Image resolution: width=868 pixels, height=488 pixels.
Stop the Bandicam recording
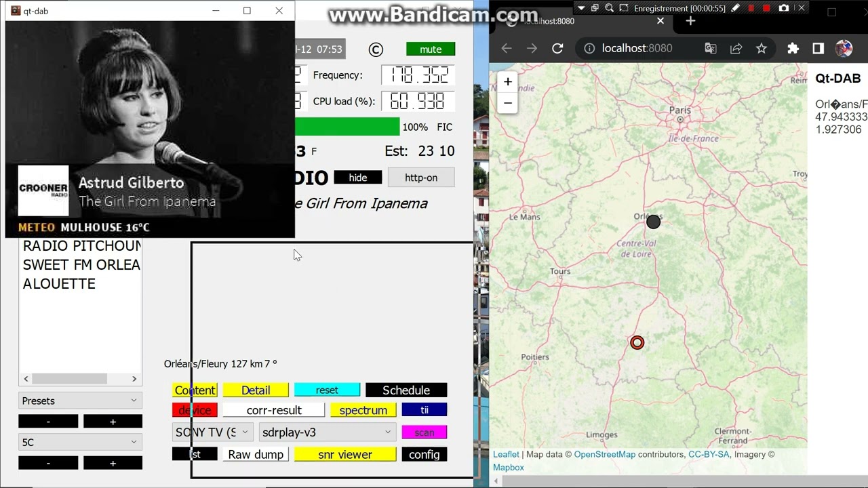point(766,8)
